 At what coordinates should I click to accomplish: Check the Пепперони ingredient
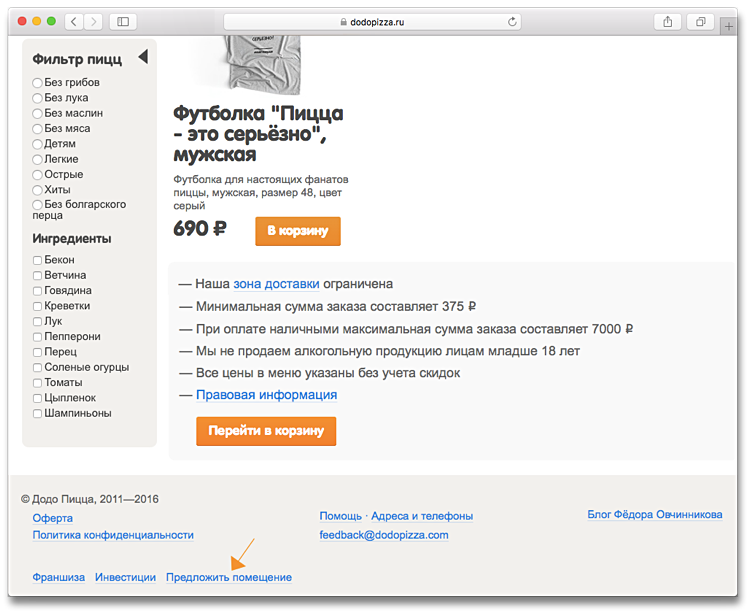tap(37, 337)
